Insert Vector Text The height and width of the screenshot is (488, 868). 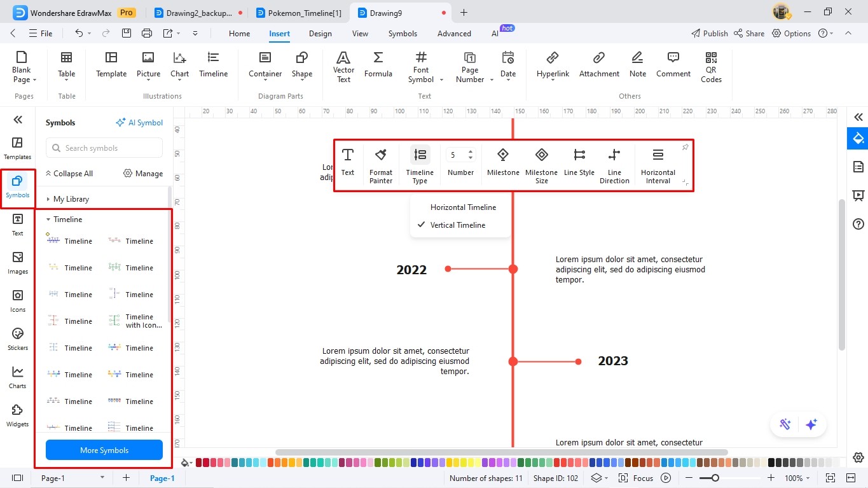[x=343, y=67]
